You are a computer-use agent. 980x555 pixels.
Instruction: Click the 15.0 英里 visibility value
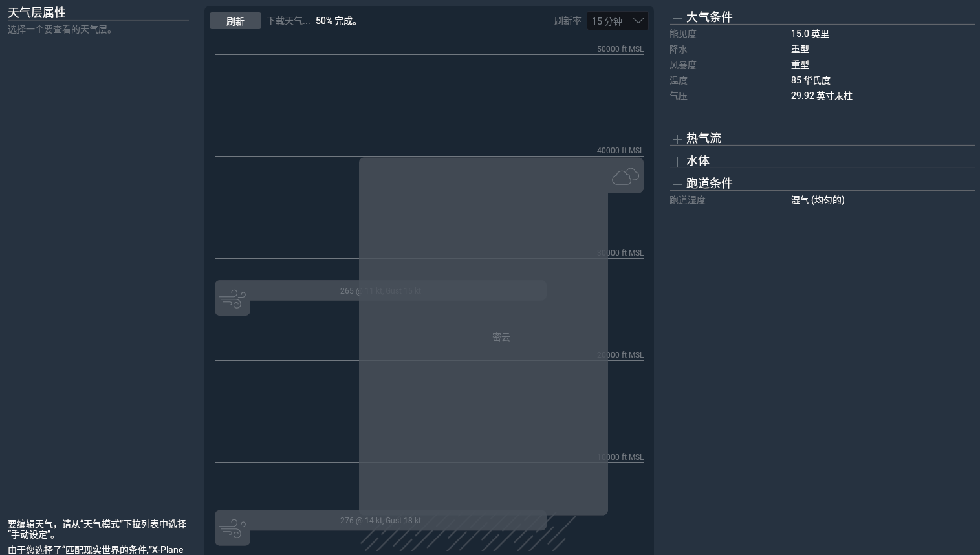(x=810, y=34)
